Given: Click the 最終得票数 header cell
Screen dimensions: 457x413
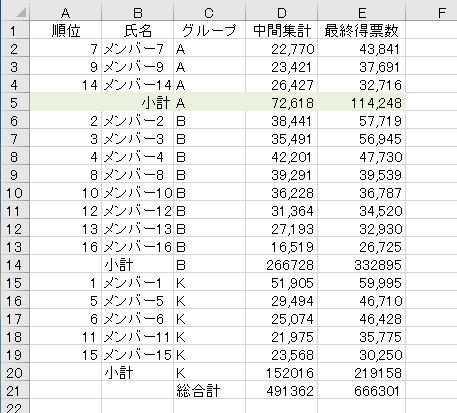Looking at the screenshot, I should point(361,31).
